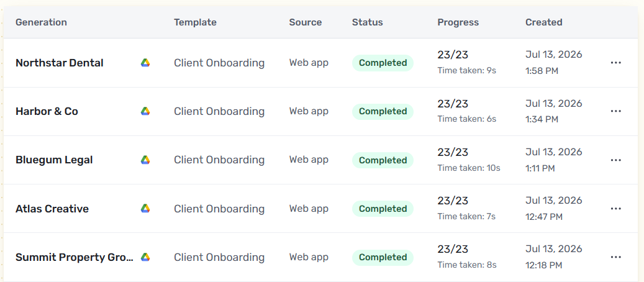Select the Bluegum Legal generation name
This screenshot has width=644, height=282.
coord(54,160)
